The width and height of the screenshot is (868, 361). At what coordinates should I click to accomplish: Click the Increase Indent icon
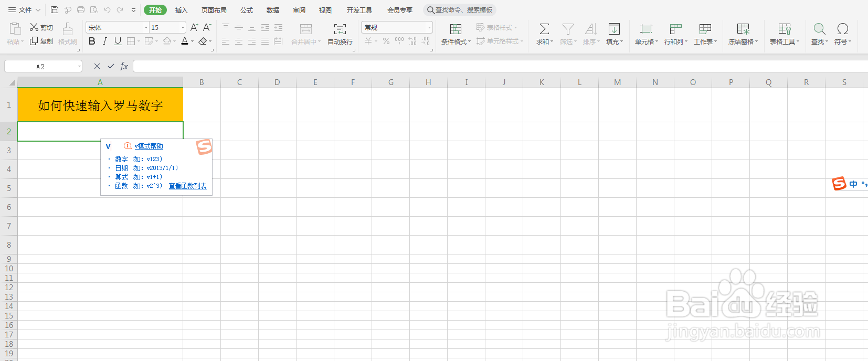pyautogui.click(x=278, y=27)
